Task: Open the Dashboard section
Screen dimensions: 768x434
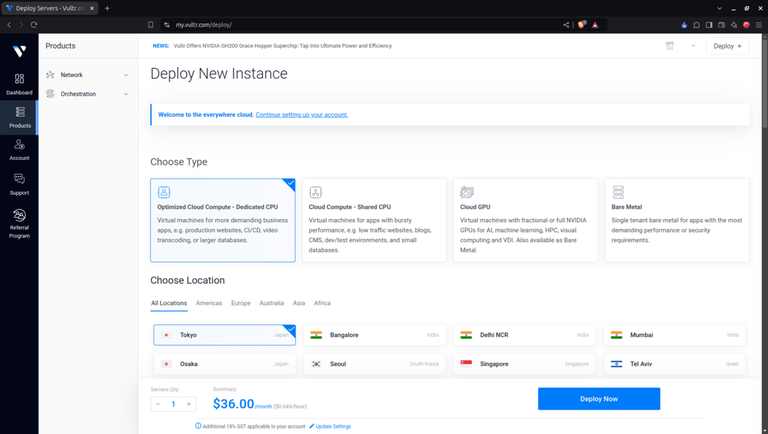Action: point(19,84)
